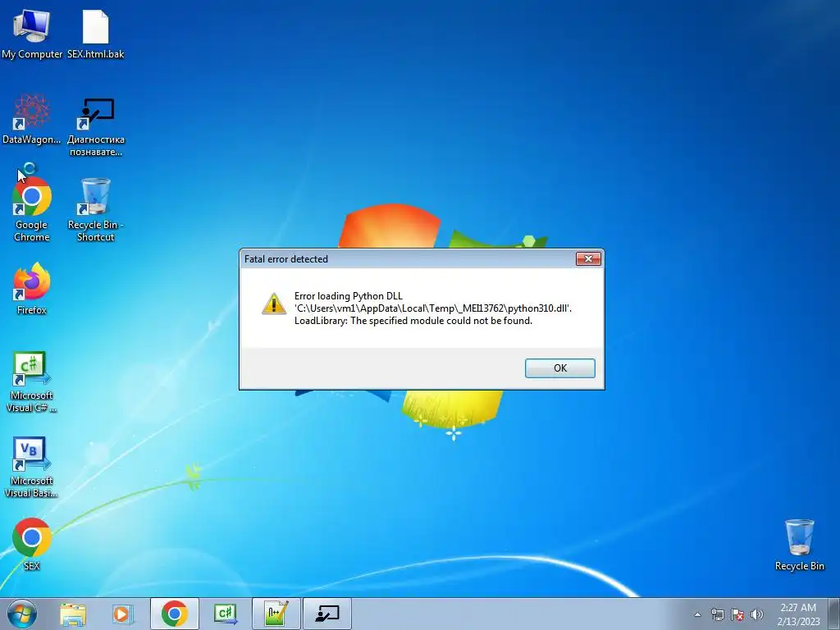Open the Windows Start menu
The height and width of the screenshot is (630, 840).
point(21,614)
